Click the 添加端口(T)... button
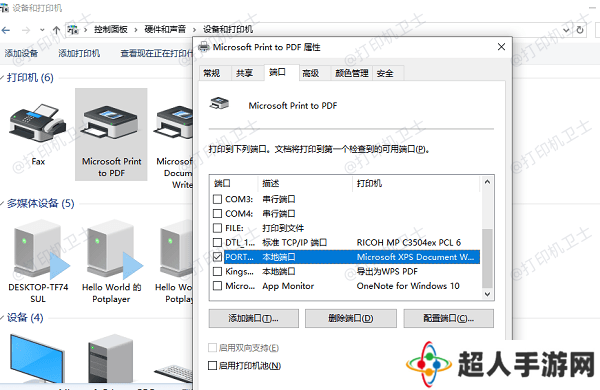This screenshot has height=390, width=600. tap(254, 318)
